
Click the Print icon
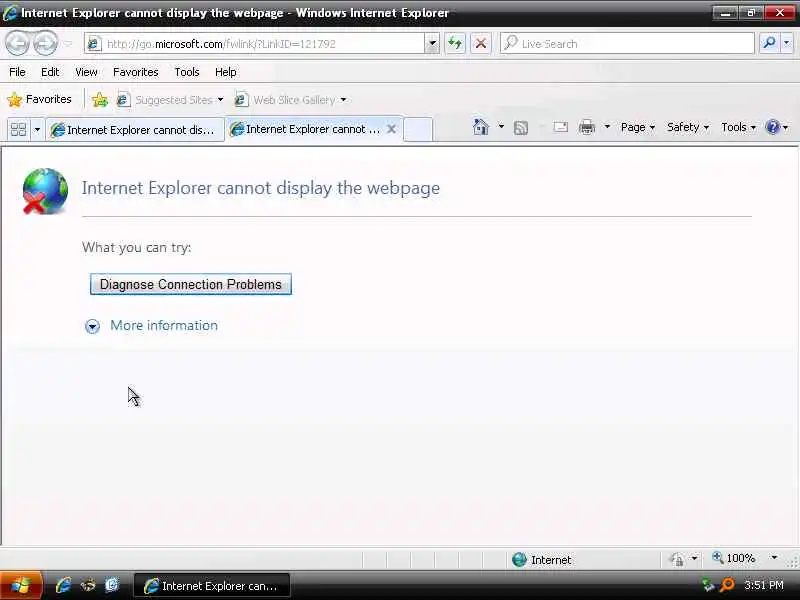point(587,127)
